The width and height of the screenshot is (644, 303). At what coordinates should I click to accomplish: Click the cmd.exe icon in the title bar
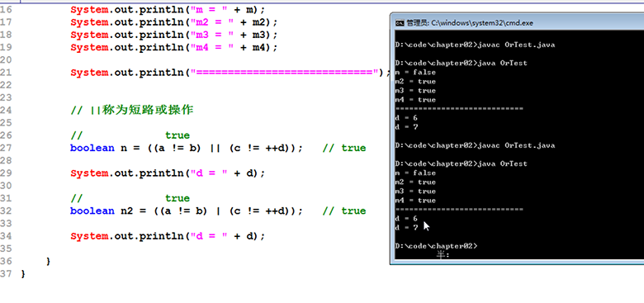pyautogui.click(x=400, y=23)
